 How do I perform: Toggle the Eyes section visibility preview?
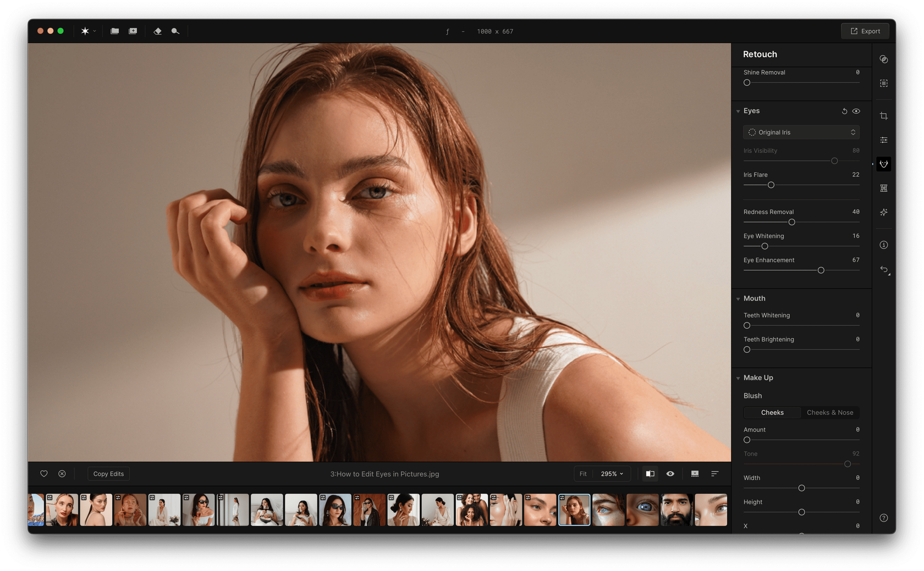click(856, 111)
